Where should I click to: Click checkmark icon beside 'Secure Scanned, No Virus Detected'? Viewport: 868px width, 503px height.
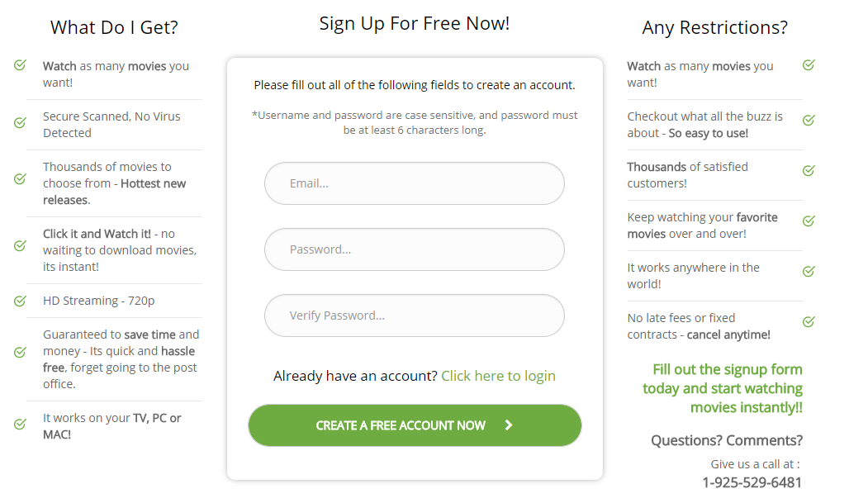pos(20,122)
